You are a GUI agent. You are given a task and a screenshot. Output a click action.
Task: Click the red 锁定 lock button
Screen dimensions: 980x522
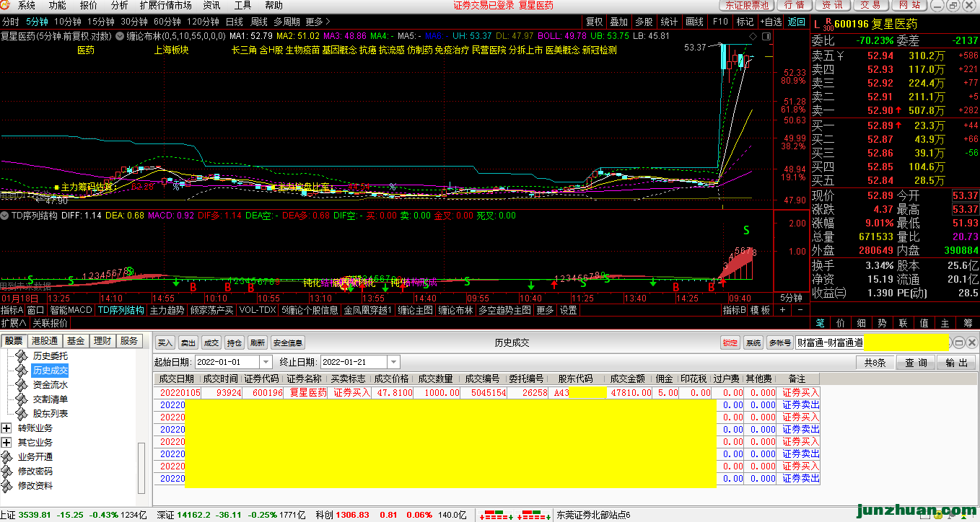pos(730,342)
